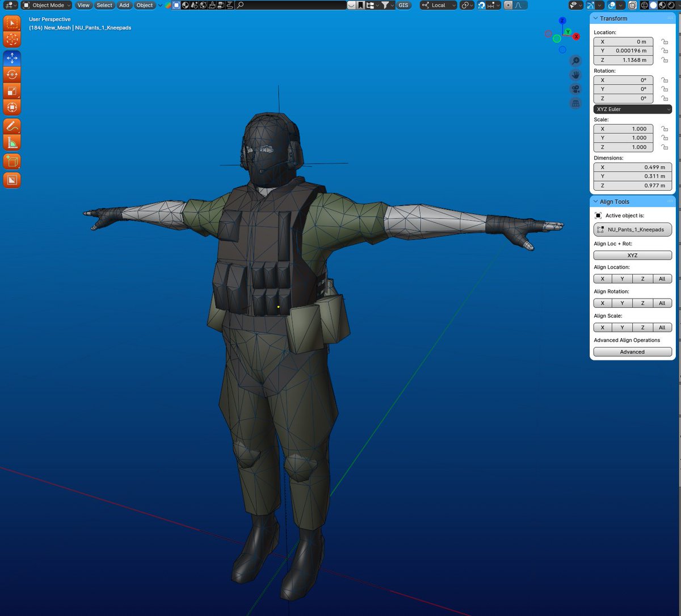Open the View menu
681x616 pixels.
pos(83,5)
